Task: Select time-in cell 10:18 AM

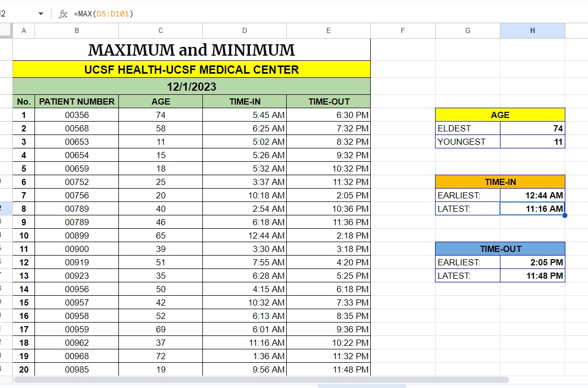Action: (x=245, y=195)
